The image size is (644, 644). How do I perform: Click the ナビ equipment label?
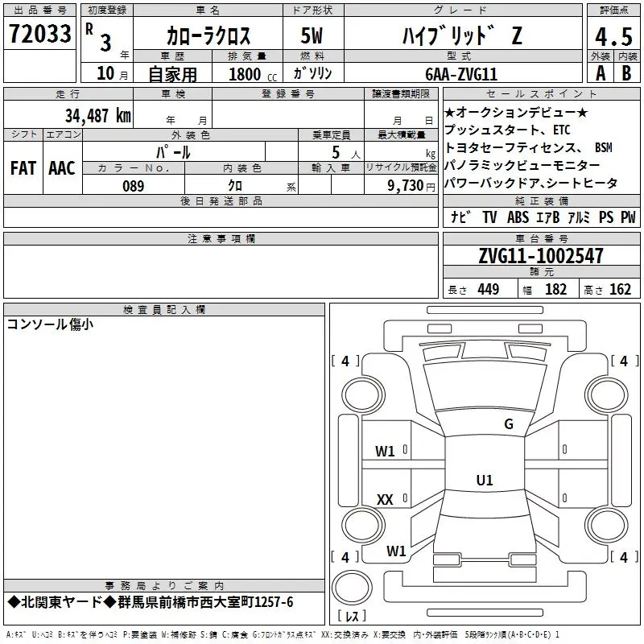point(460,217)
